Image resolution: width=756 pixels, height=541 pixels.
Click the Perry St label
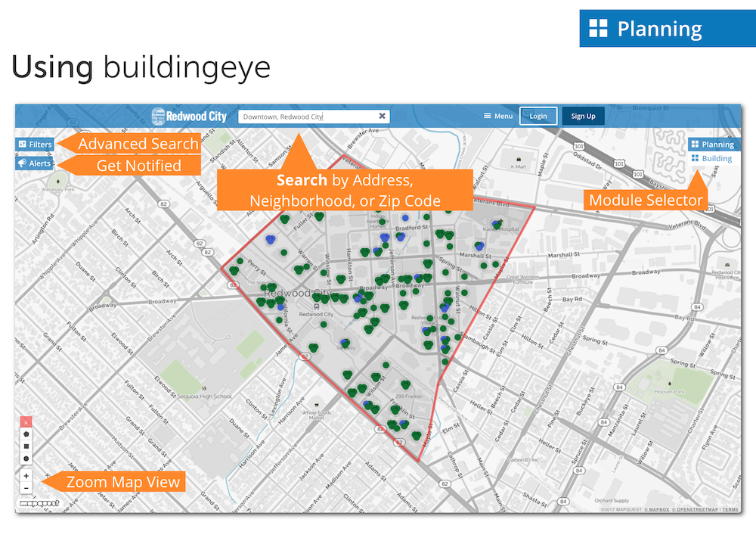click(257, 267)
